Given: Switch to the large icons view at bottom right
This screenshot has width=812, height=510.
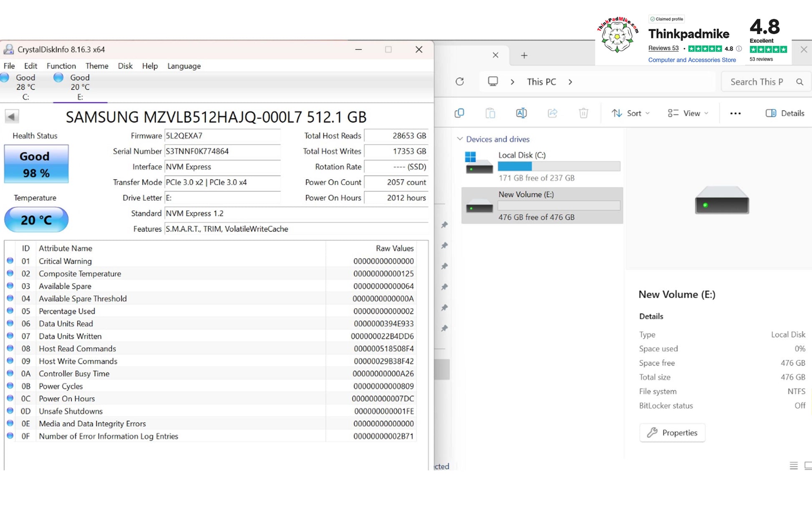Looking at the screenshot, I should click(808, 466).
